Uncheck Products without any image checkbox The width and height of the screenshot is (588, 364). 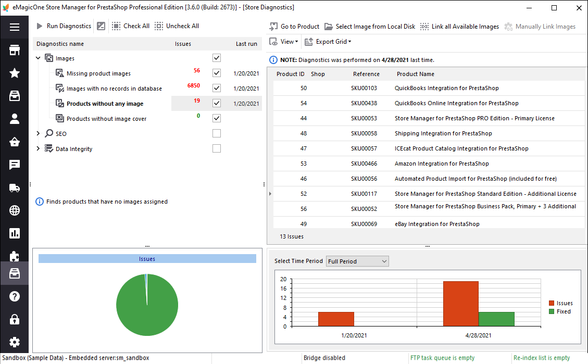click(216, 103)
